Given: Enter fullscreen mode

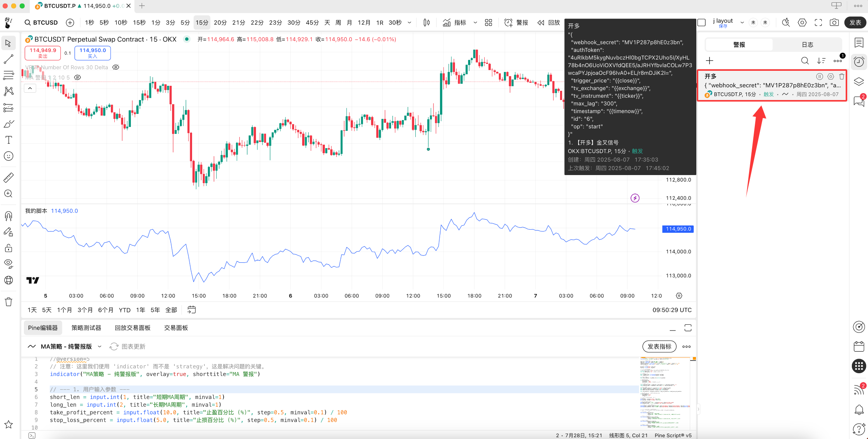Looking at the screenshot, I should pos(818,23).
